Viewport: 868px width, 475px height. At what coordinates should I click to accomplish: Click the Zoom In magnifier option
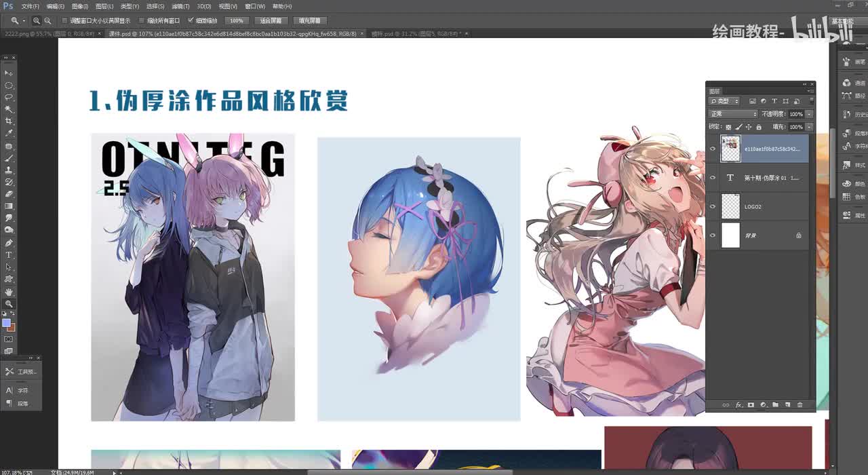click(x=37, y=21)
